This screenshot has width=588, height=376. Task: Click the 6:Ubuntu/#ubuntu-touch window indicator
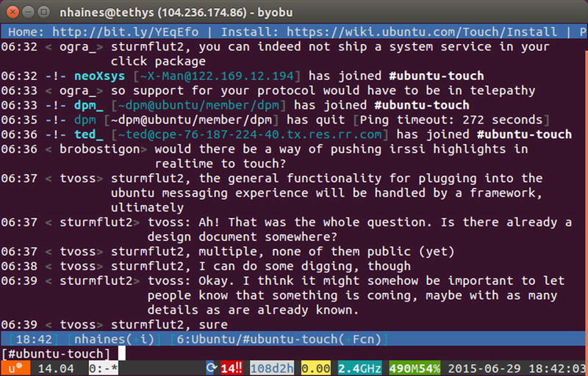(x=279, y=339)
